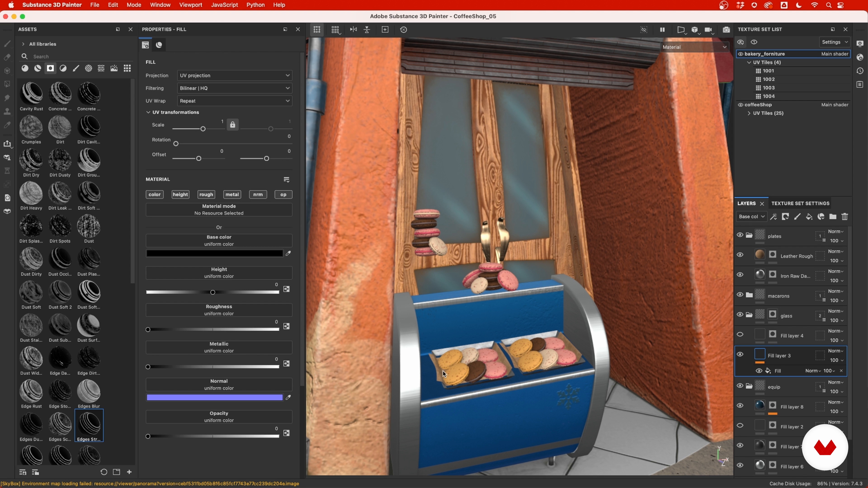Click the Metallic uniform color button

(x=219, y=347)
